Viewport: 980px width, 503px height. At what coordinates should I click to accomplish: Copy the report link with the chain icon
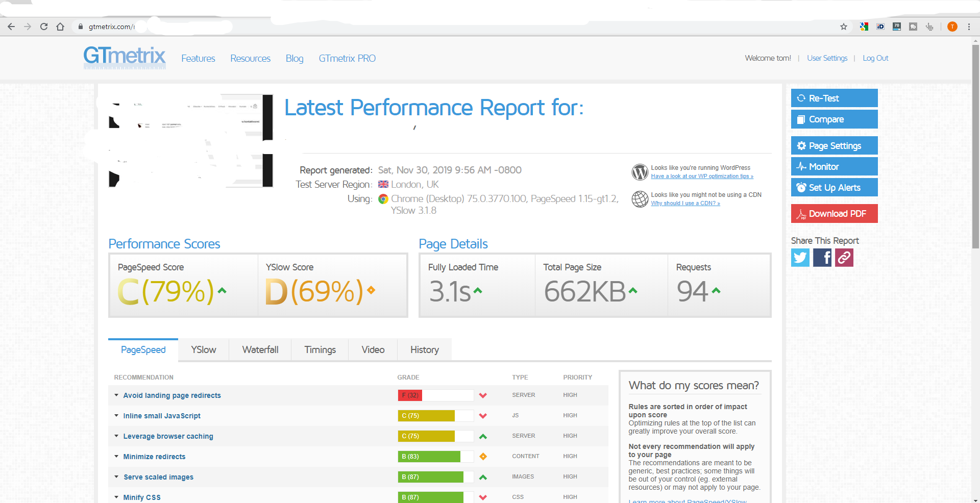(844, 258)
